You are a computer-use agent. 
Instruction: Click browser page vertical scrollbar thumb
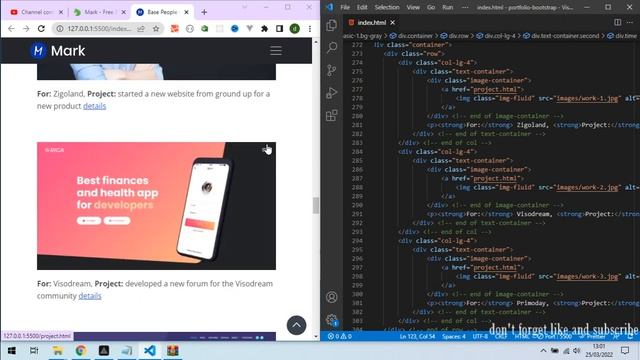click(316, 205)
